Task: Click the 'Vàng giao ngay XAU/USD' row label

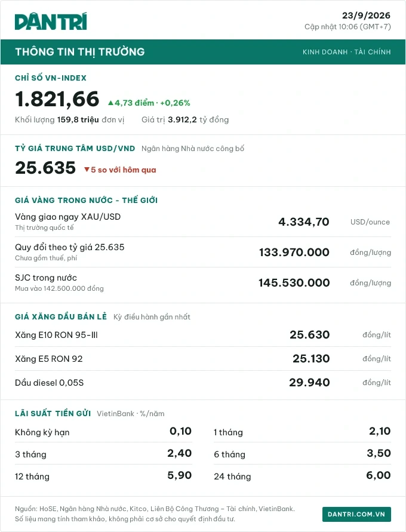Action: pyautogui.click(x=68, y=217)
